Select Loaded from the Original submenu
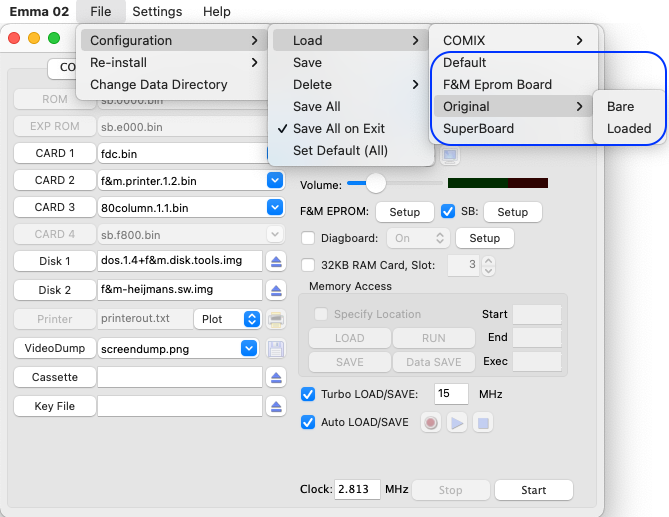This screenshot has height=517, width=669. [x=628, y=128]
